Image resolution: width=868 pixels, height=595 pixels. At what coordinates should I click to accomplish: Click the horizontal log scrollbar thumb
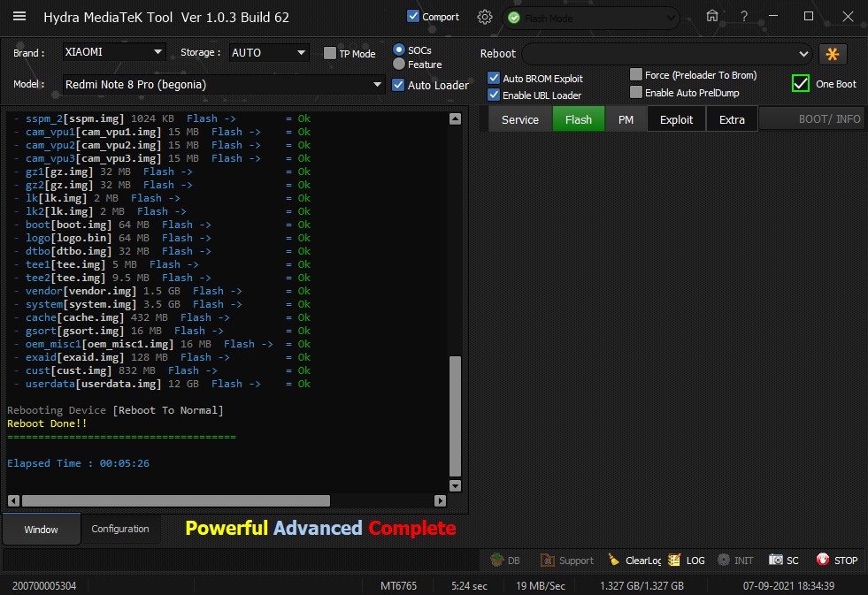(x=176, y=500)
